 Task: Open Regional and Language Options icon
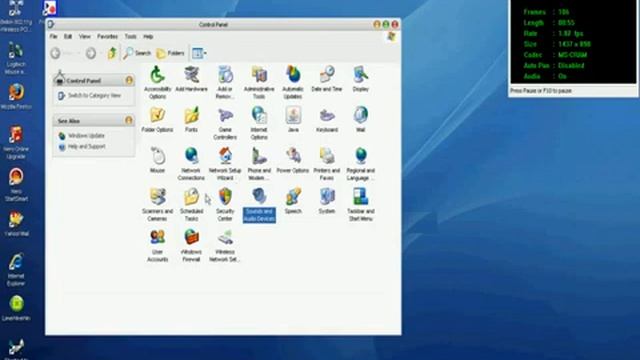[360, 164]
